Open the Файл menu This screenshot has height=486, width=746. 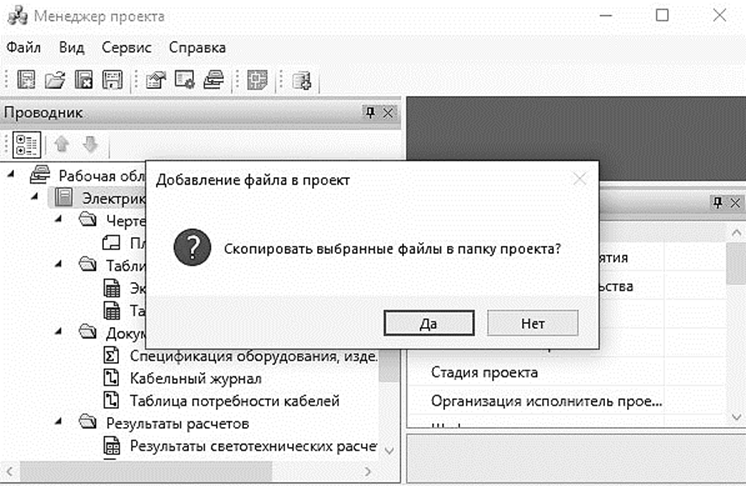point(23,47)
